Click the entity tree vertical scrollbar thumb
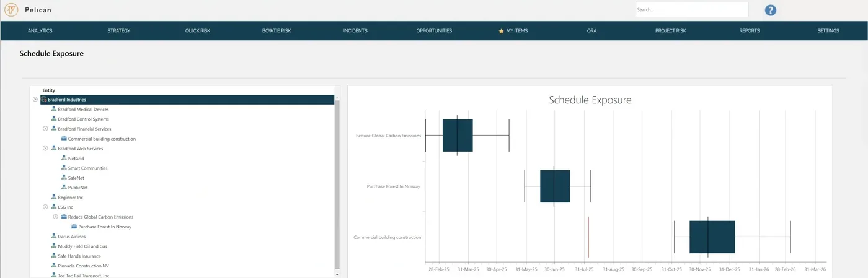 337,185
